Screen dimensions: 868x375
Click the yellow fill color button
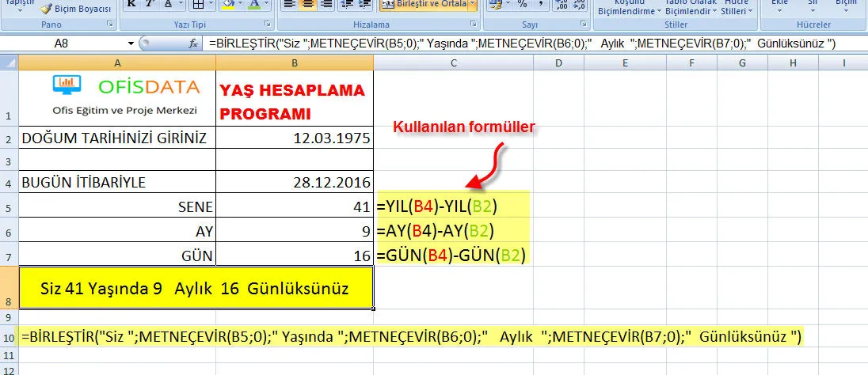227,5
